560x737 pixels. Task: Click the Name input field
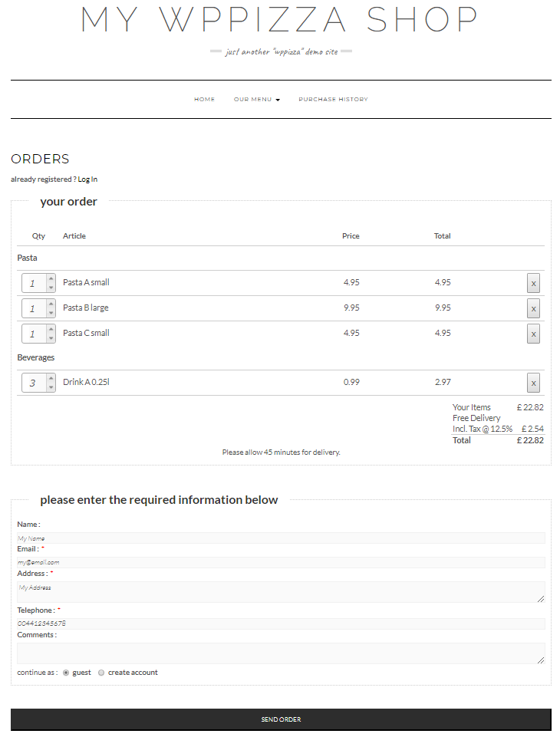[x=281, y=538]
